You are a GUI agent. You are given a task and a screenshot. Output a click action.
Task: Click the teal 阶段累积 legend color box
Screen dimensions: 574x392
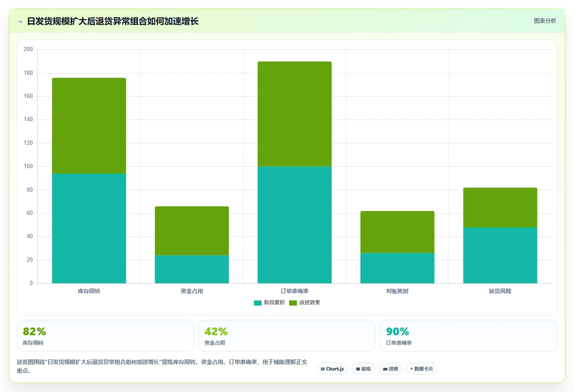(x=258, y=303)
